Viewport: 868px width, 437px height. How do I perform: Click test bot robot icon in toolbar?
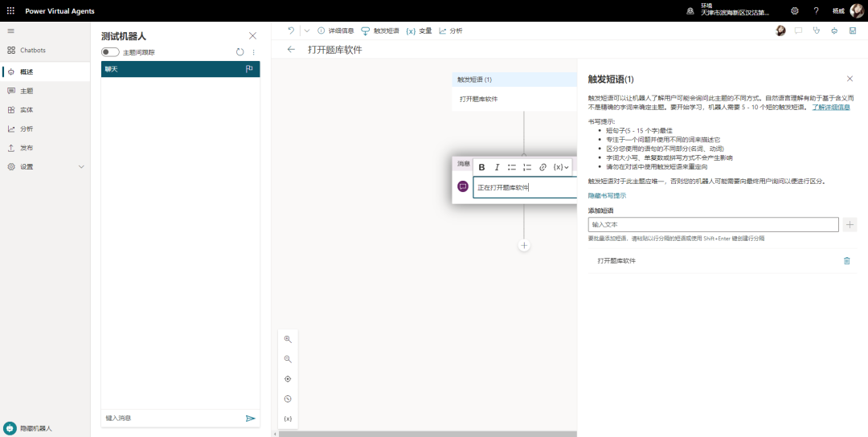coord(834,31)
